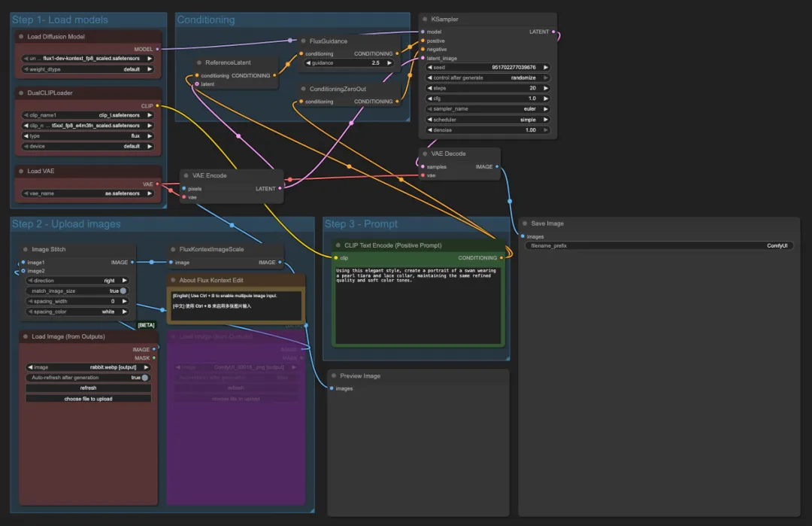
Task: Click the positive prompt text box
Action: point(417,303)
